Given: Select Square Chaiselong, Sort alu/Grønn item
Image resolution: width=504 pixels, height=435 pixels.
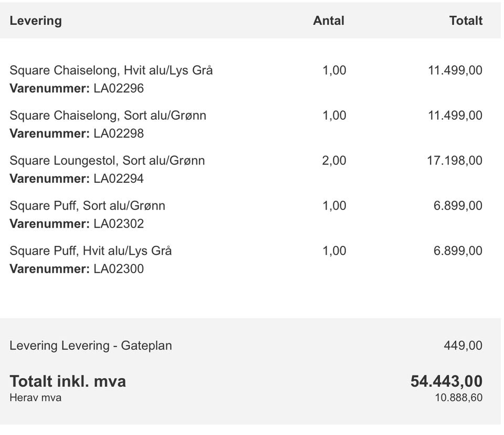Looking at the screenshot, I should click(x=108, y=115).
